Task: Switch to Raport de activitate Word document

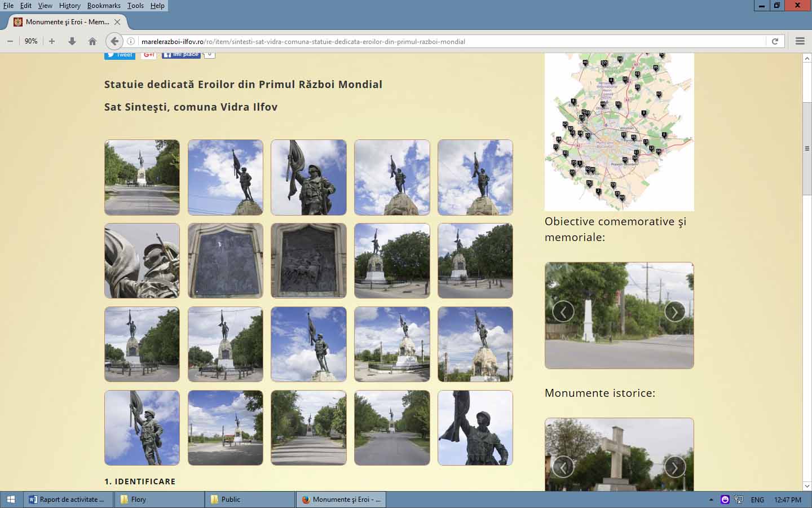Action: click(68, 500)
